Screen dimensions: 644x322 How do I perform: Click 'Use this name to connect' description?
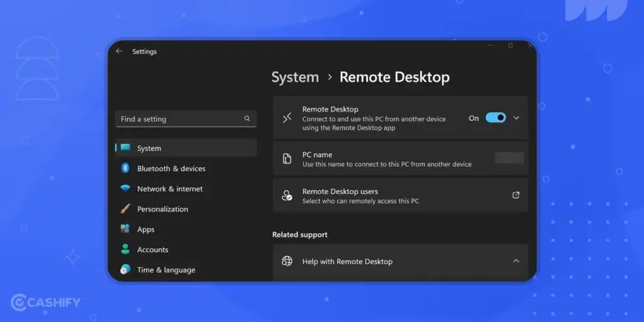[x=387, y=164]
